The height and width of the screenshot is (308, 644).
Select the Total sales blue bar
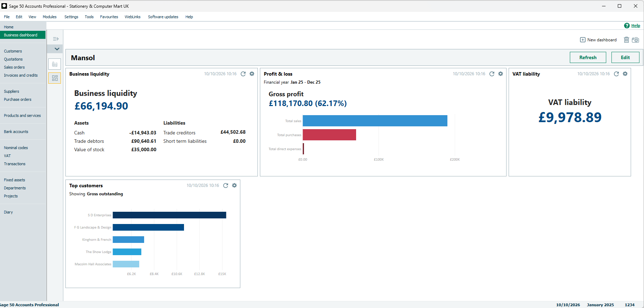[x=375, y=121]
